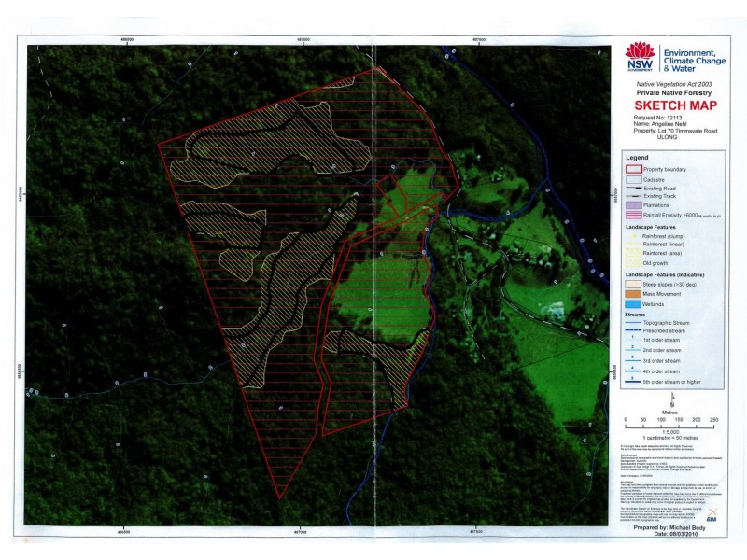
Task: Click the Prescribed stream legend symbol
Action: pyautogui.click(x=633, y=329)
